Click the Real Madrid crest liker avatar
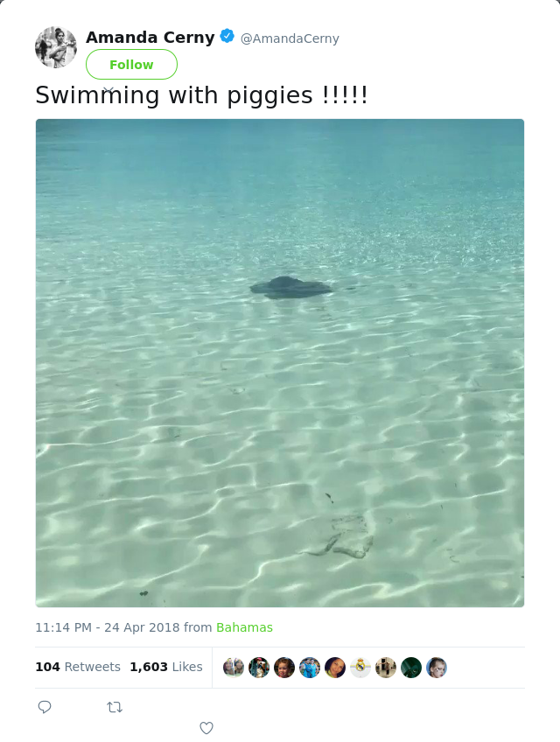This screenshot has width=560, height=742. pos(360,668)
